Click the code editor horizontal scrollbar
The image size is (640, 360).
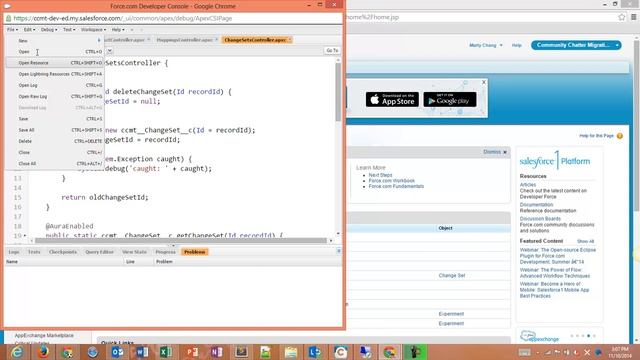[181, 240]
